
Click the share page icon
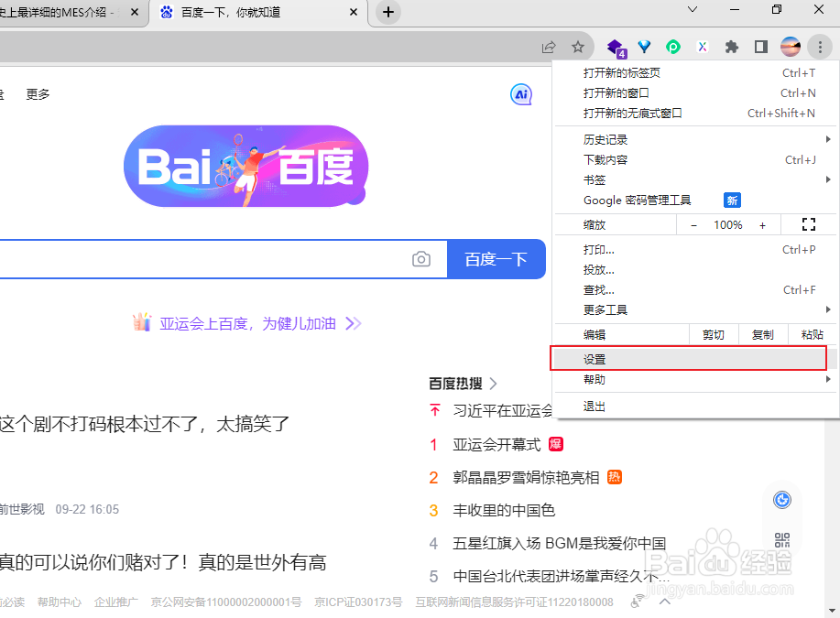549,47
